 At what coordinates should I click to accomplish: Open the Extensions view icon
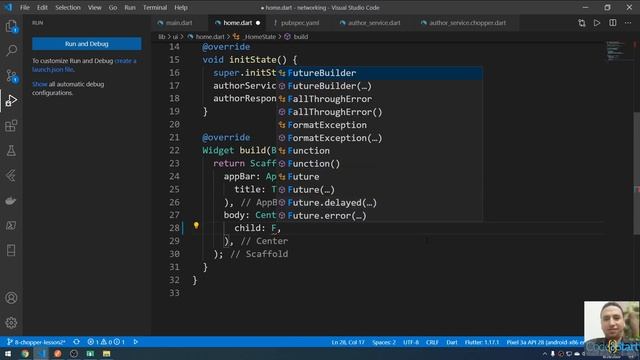pyautogui.click(x=11, y=126)
